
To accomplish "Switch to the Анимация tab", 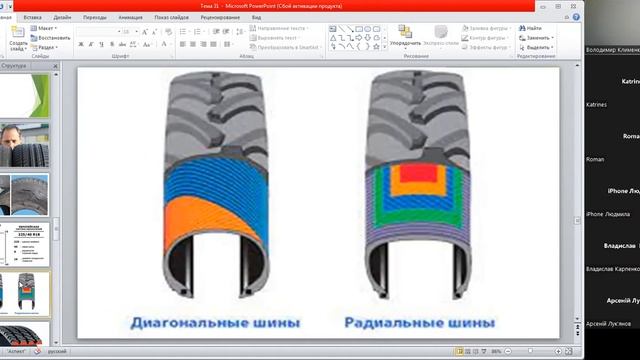I will coord(131,18).
